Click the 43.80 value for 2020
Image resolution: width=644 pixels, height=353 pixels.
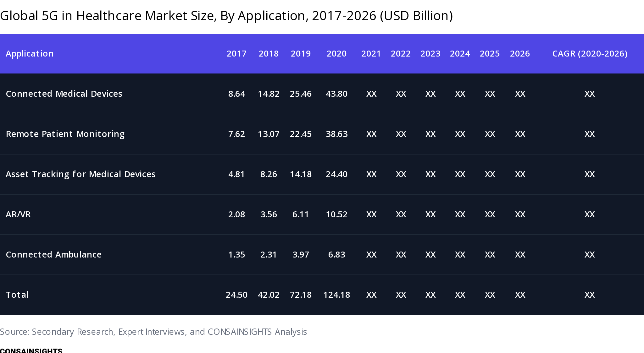[336, 94]
